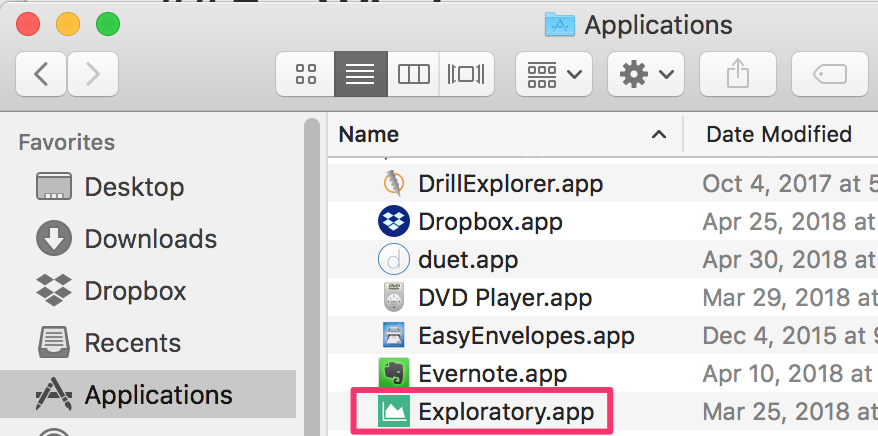Click the Applications folder title icon
This screenshot has width=878, height=436.
pyautogui.click(x=560, y=25)
